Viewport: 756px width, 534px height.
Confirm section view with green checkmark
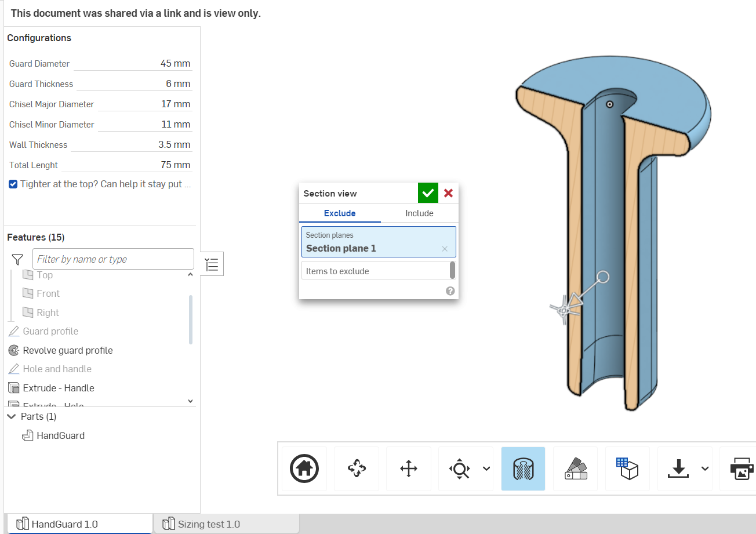click(x=428, y=193)
